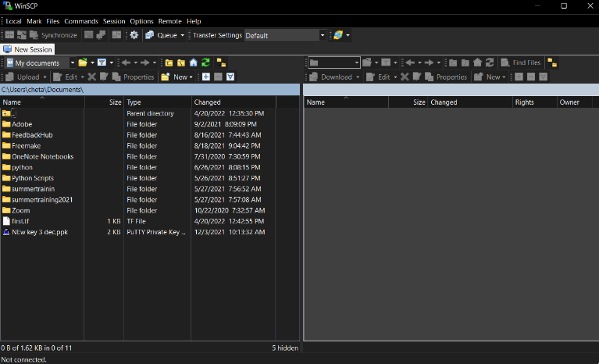Refresh the local panel with green arrows

point(205,62)
